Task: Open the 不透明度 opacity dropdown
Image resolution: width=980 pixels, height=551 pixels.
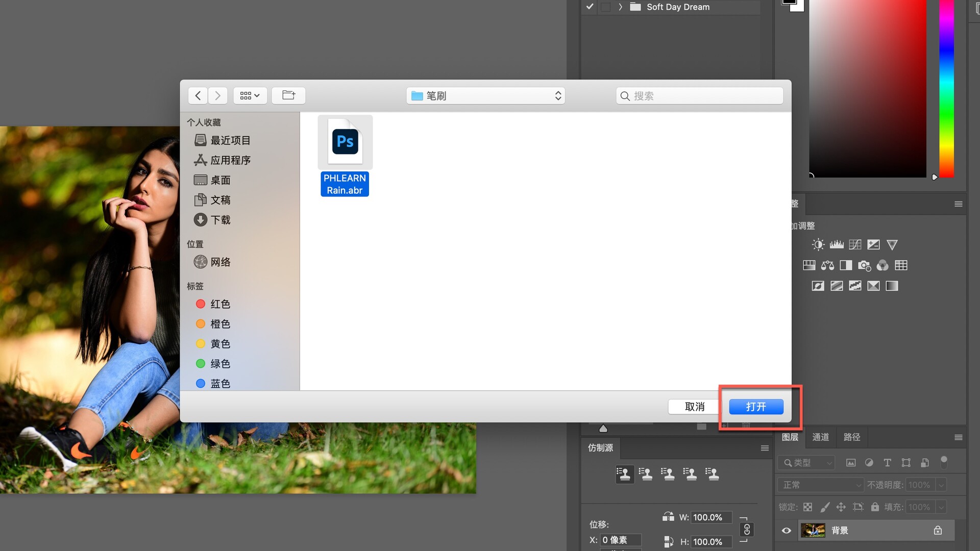Action: 942,485
